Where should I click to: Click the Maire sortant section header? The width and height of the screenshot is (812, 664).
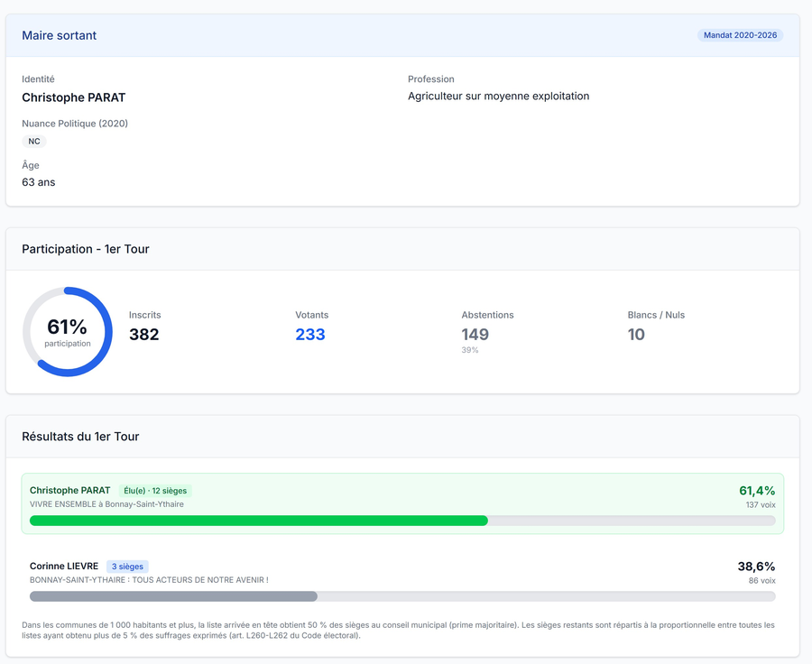pos(60,35)
